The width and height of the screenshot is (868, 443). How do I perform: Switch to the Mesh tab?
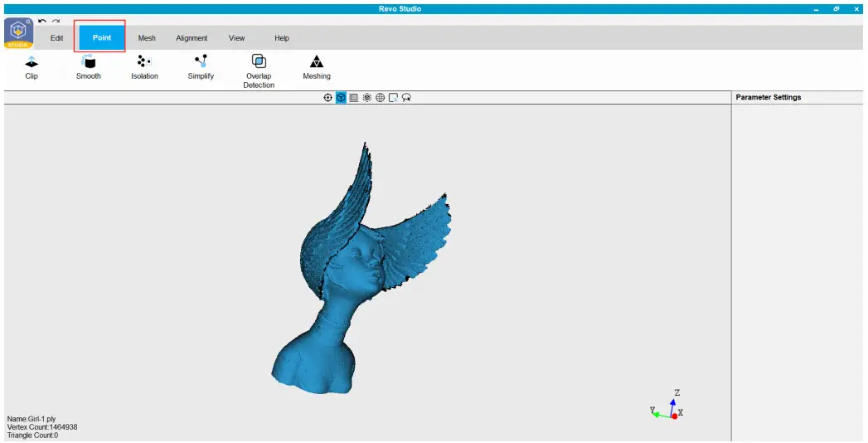tap(147, 37)
